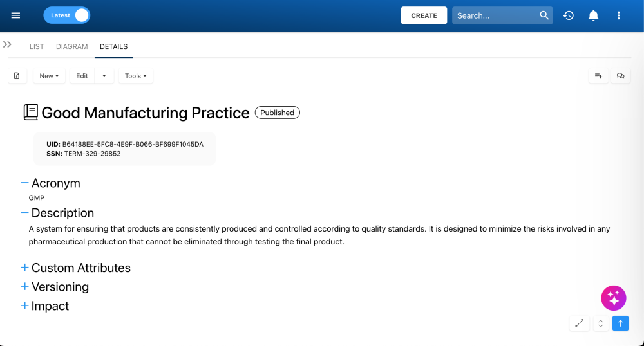644x346 pixels.
Task: Open the Edit split-button arrow
Action: coord(104,76)
